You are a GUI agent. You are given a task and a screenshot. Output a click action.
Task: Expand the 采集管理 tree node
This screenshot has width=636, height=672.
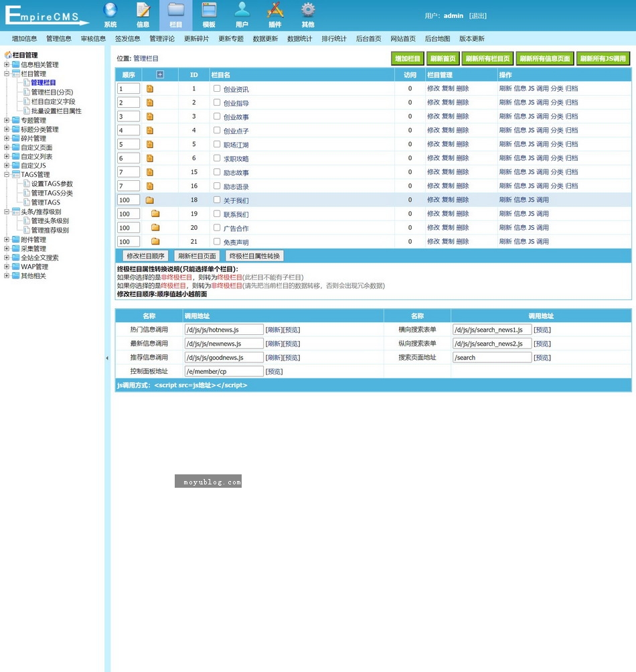(x=7, y=249)
